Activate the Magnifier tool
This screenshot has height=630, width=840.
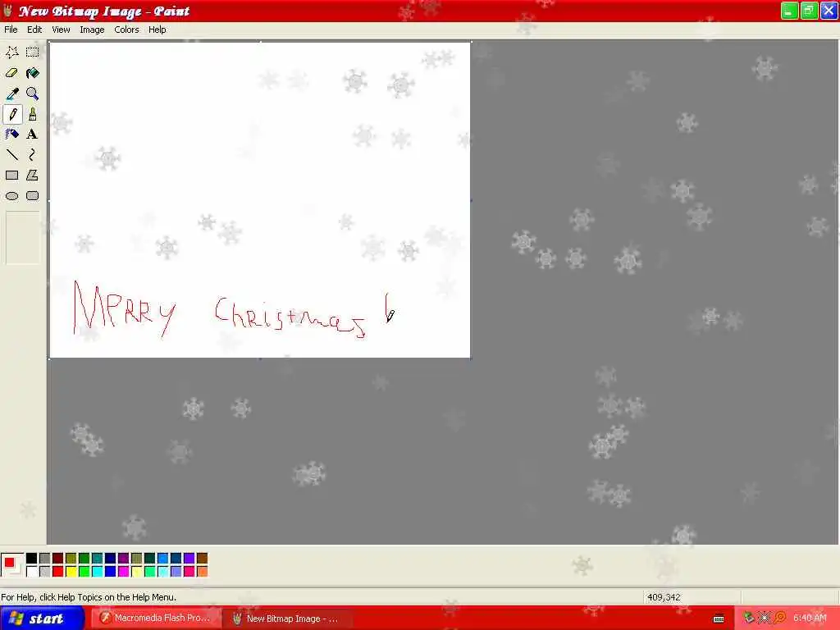[33, 94]
